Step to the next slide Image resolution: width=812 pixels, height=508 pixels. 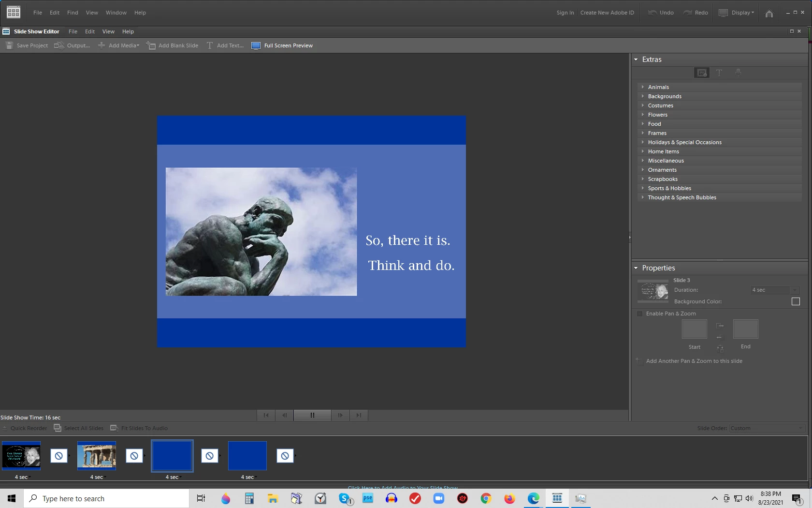(340, 415)
